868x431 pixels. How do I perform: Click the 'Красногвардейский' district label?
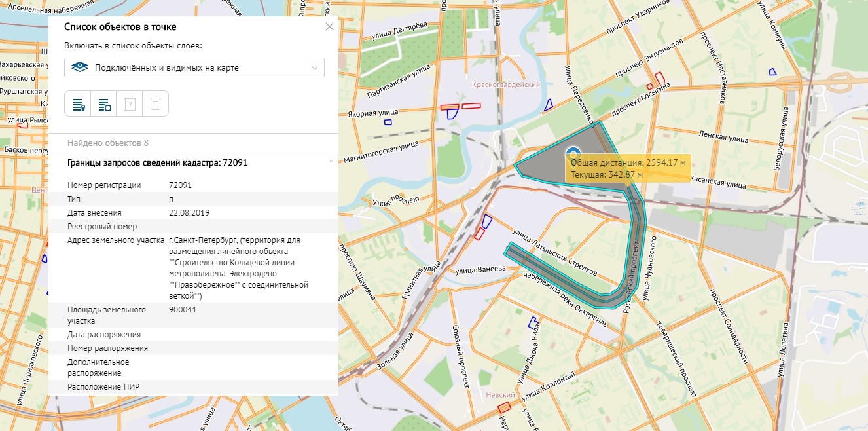coord(506,85)
